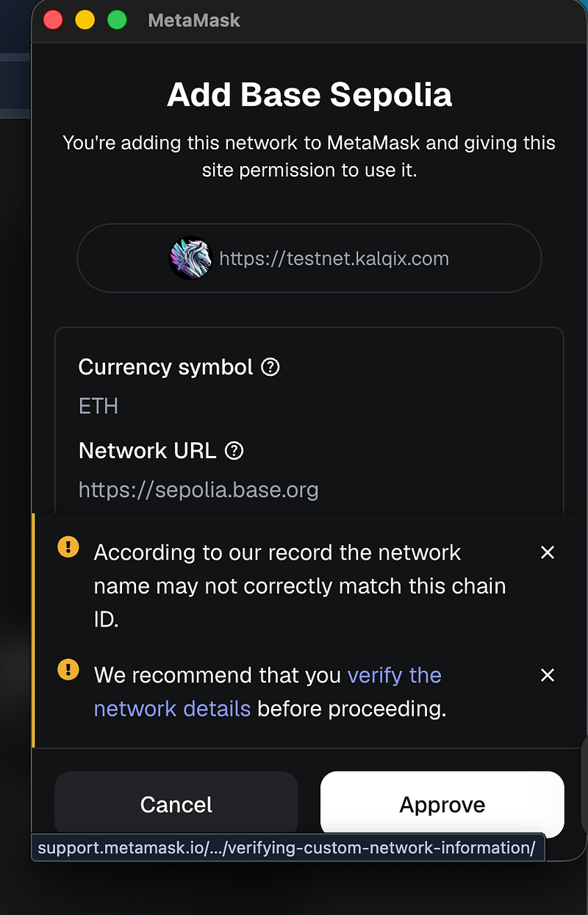This screenshot has height=915, width=588.
Task: Click warning icon beside verify recommendation
Action: tap(68, 669)
